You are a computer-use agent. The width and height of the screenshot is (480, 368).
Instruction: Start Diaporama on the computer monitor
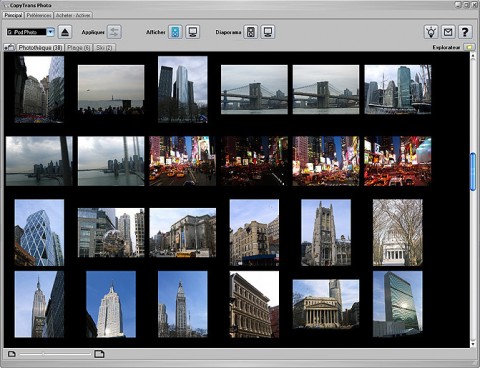(x=268, y=32)
